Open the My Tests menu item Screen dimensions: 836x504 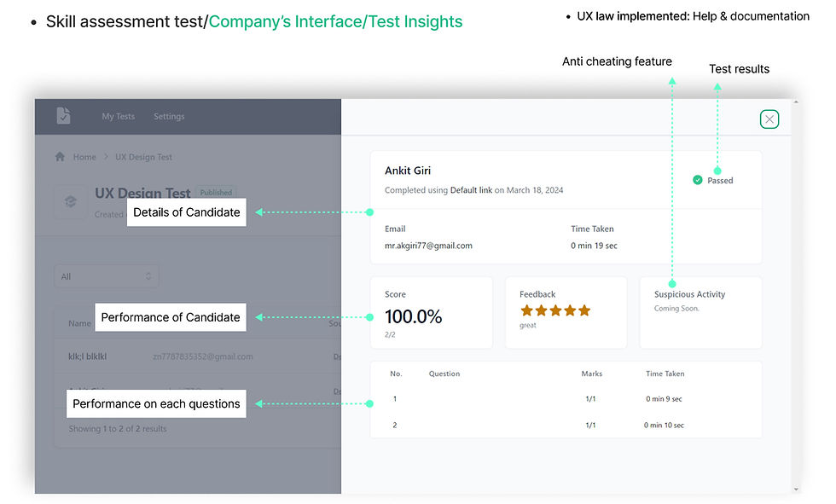119,117
